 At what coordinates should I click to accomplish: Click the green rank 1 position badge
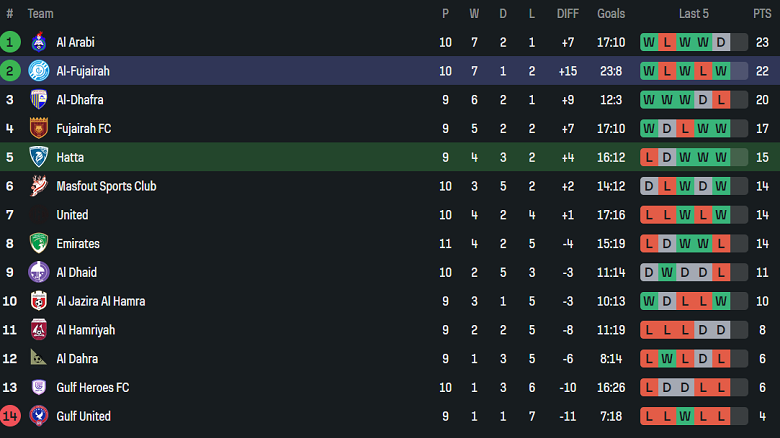click(10, 42)
